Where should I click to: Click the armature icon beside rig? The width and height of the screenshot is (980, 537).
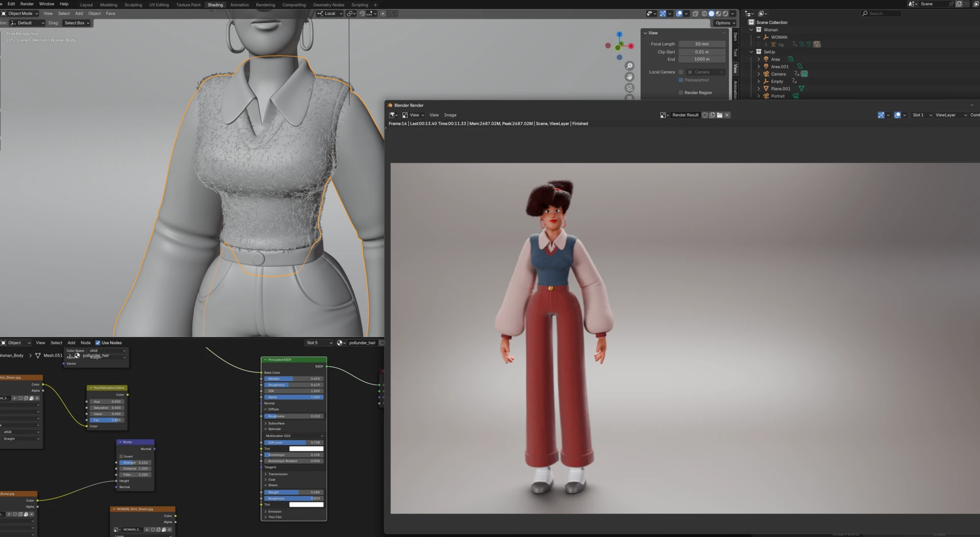(x=773, y=44)
